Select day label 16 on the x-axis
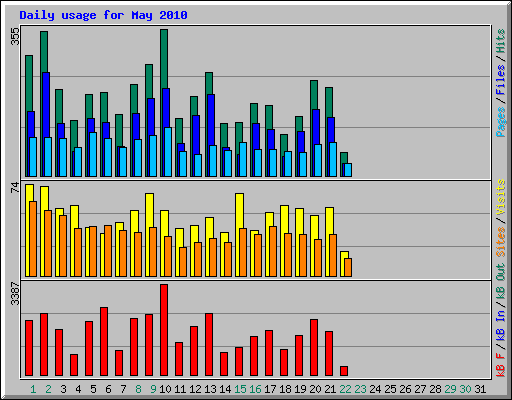512x400 pixels. point(255,389)
